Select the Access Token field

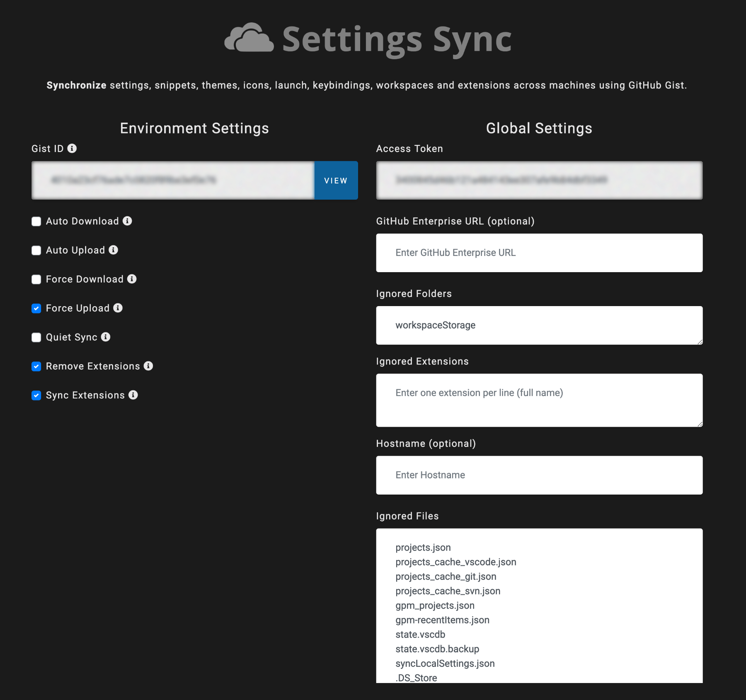(x=538, y=180)
